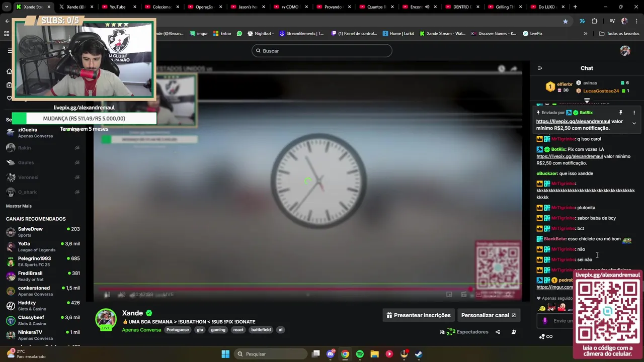Click the Buscar search field
The image size is (644, 362).
(322, 51)
